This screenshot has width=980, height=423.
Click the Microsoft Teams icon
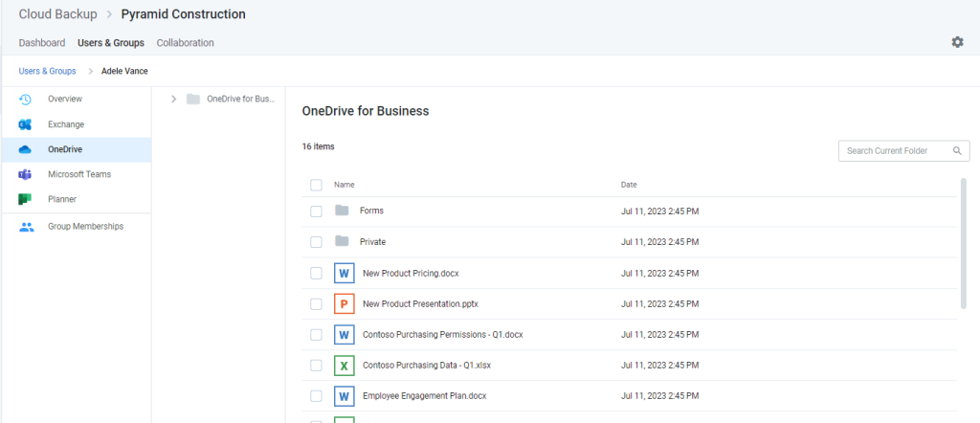(x=25, y=174)
